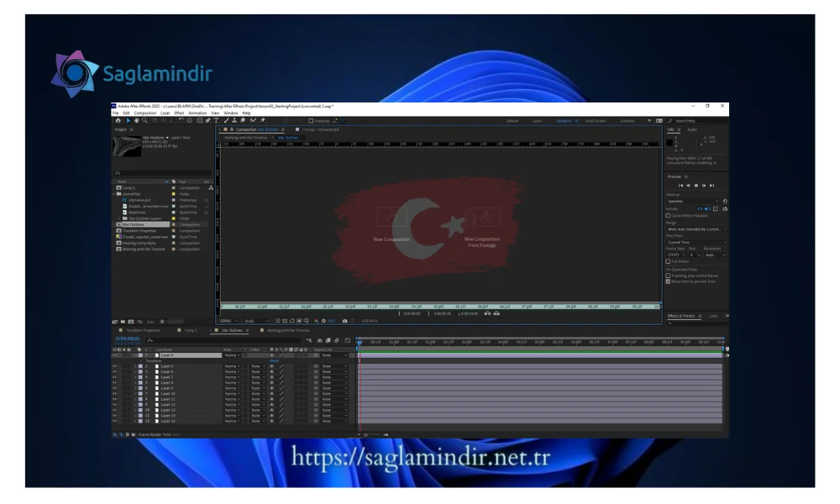The height and width of the screenshot is (504, 840).
Task: Click the reset shortcut icon beside Spacebar dropdown
Action: coord(725,202)
